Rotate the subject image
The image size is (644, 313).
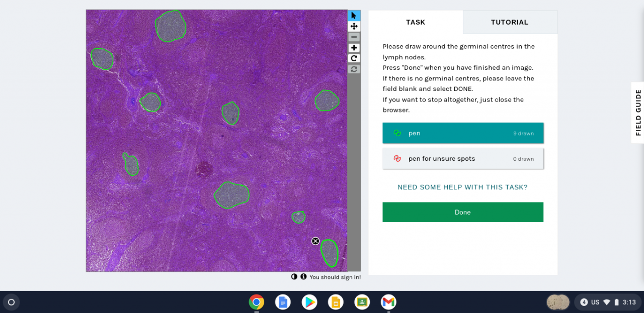point(354,58)
